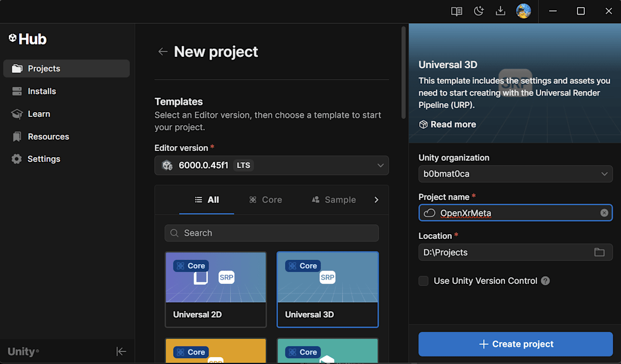The width and height of the screenshot is (621, 364).
Task: Show more template tabs with the chevron
Action: pos(376,200)
